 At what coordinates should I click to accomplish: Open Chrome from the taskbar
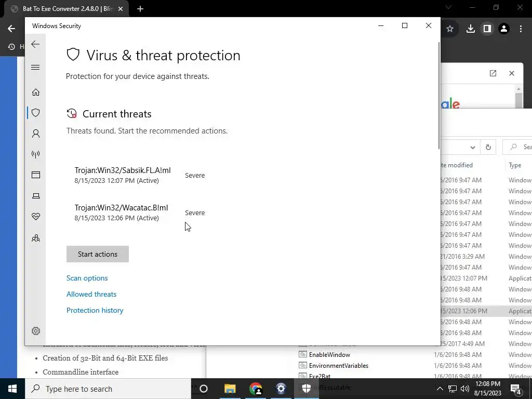click(256, 389)
